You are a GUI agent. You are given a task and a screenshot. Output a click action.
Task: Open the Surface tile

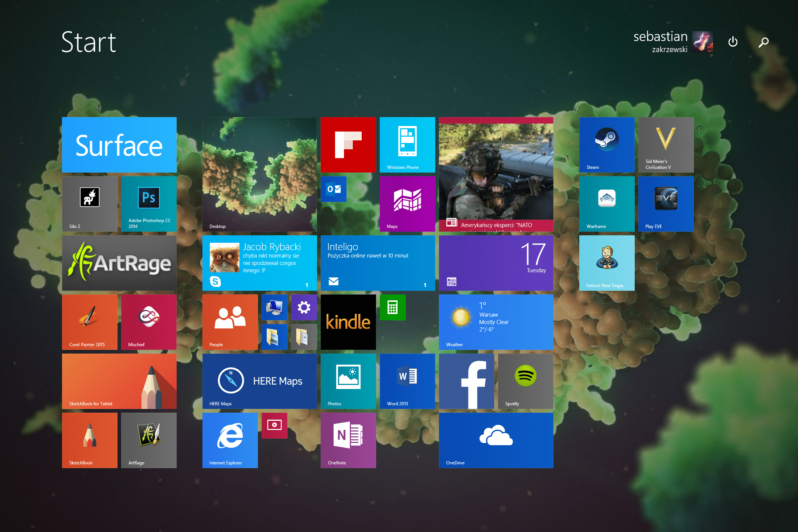tap(119, 145)
